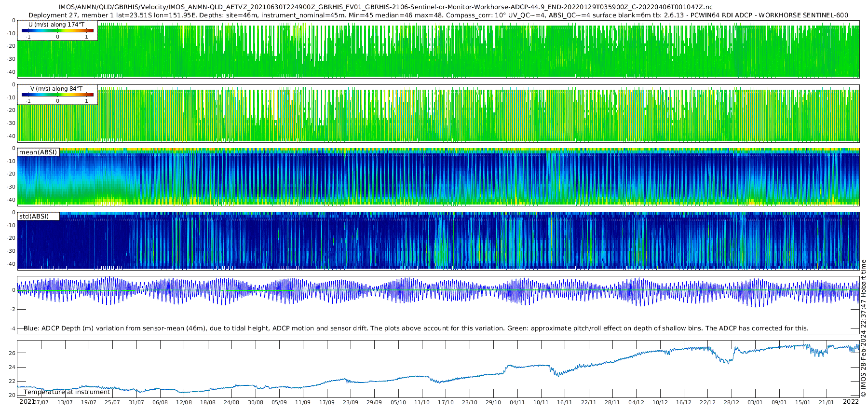Viewport: 868px width, 410px height.
Task: Click the IMOS copyright timestamp on right edge
Action: click(864, 328)
